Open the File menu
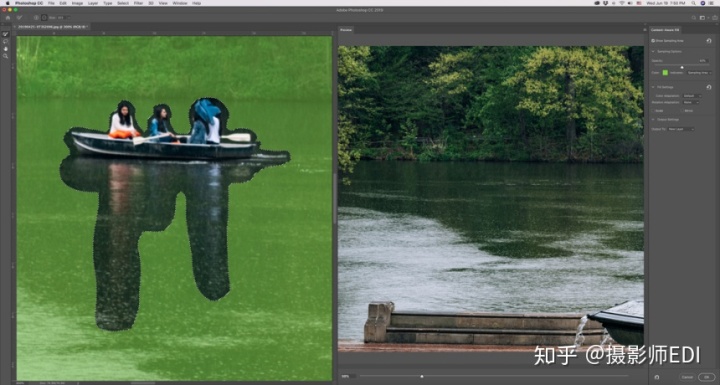Image resolution: width=720 pixels, height=385 pixels. pos(51,3)
